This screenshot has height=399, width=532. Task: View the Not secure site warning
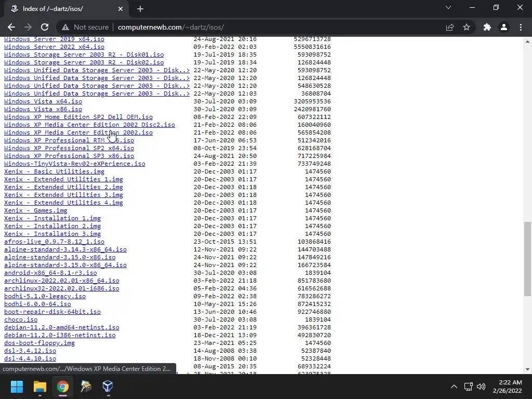coord(86,27)
